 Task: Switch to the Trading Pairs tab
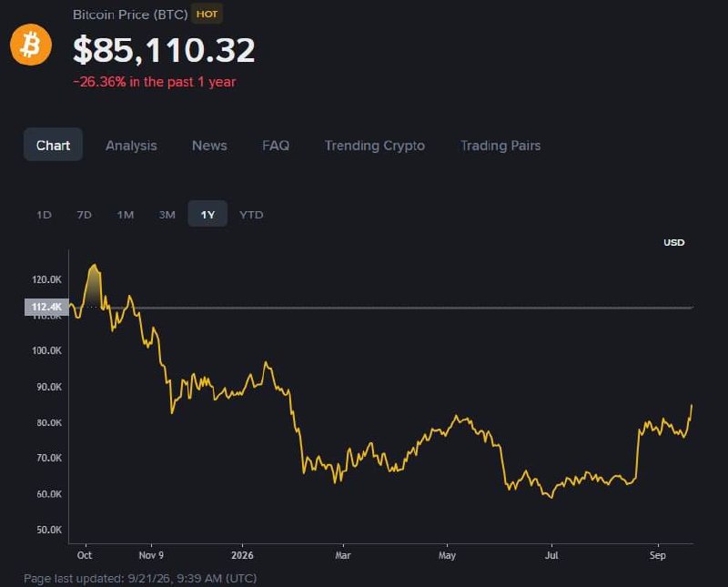500,146
